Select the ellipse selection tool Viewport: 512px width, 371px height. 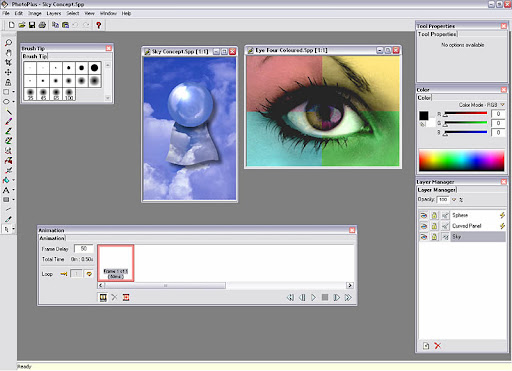[6, 102]
